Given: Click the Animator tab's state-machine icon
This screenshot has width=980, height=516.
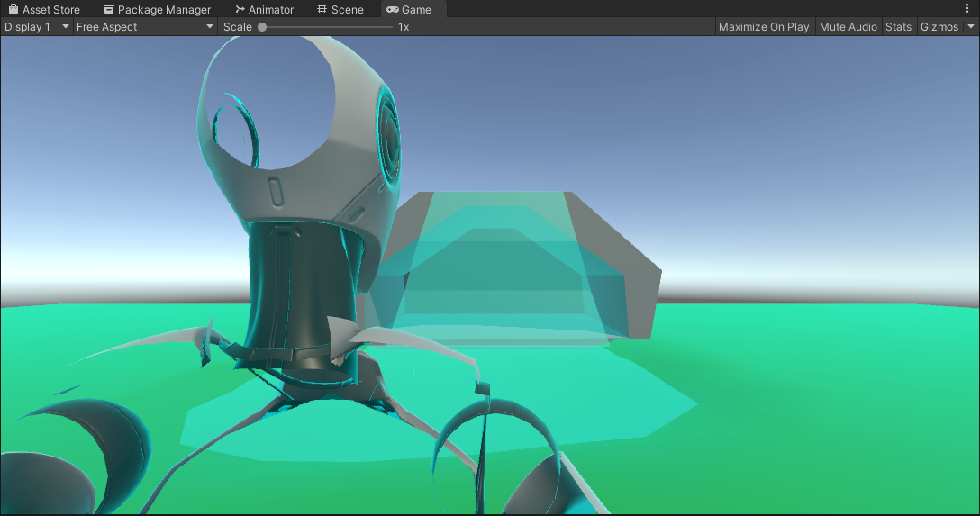Looking at the screenshot, I should point(240,10).
